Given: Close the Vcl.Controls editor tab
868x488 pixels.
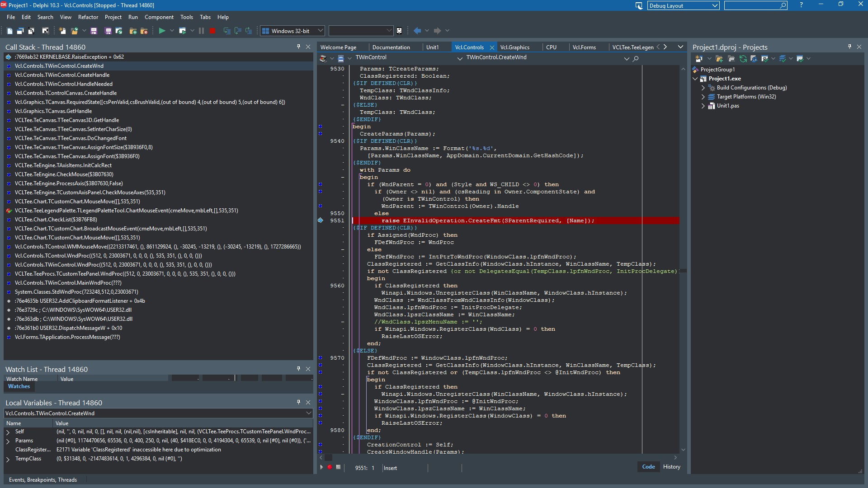Looking at the screenshot, I should click(x=492, y=47).
